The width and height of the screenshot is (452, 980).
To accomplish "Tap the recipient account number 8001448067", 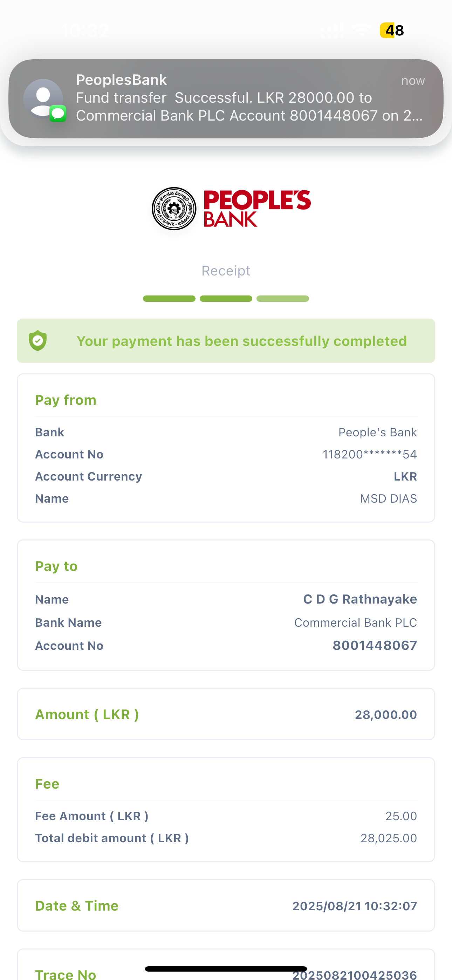I will (x=375, y=645).
